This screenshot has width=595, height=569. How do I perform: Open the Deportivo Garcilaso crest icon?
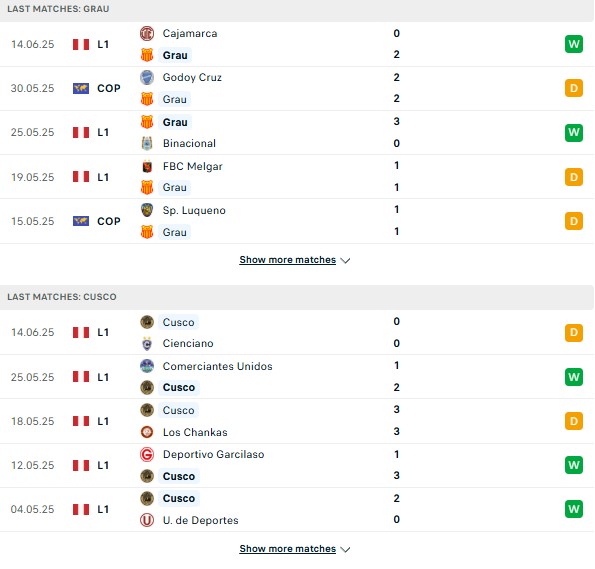pyautogui.click(x=147, y=454)
